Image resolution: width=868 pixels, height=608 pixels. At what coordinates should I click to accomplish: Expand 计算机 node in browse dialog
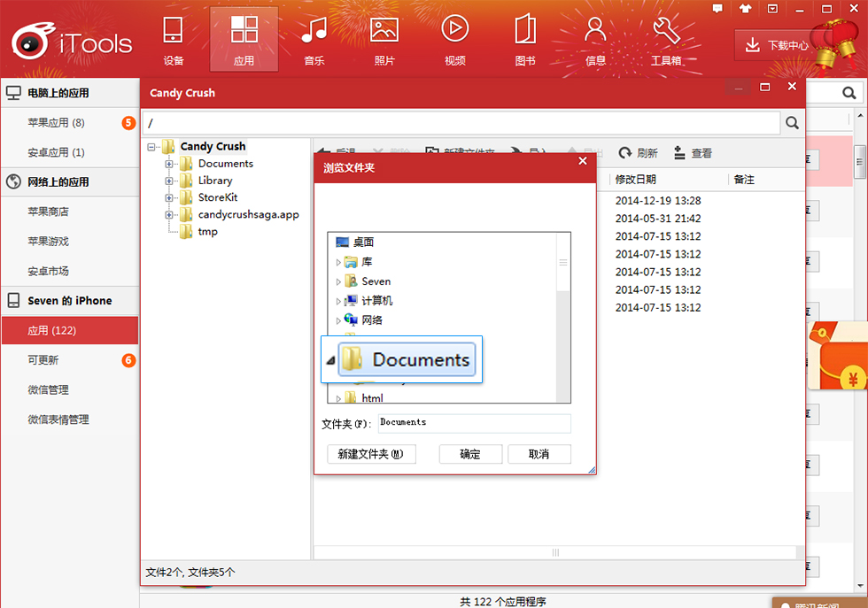tap(338, 302)
